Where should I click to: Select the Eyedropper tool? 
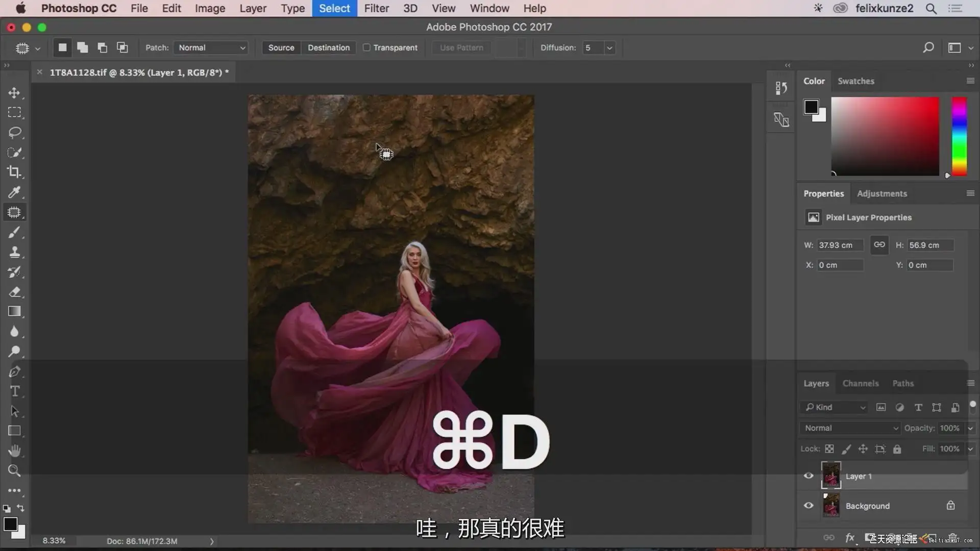[x=14, y=192]
